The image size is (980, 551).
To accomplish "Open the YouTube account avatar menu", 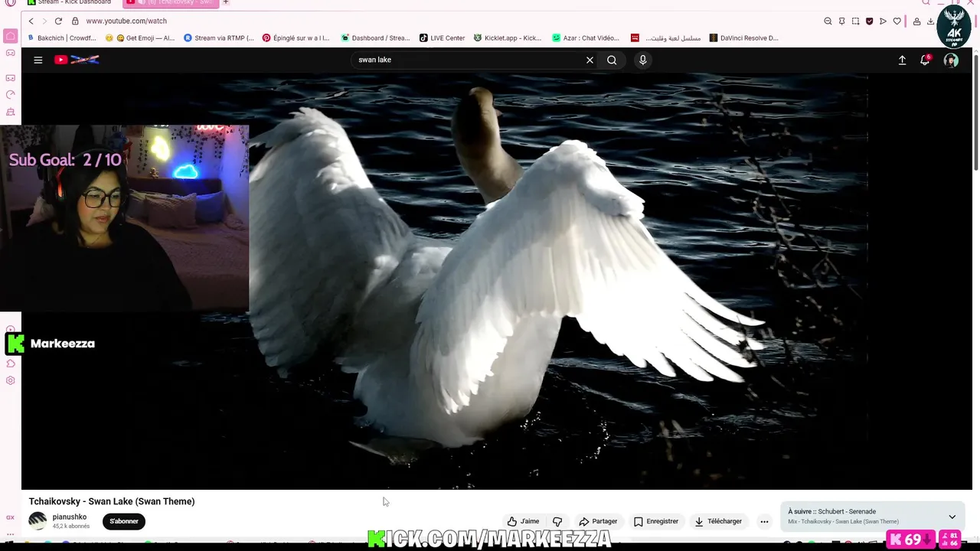I will tap(951, 60).
